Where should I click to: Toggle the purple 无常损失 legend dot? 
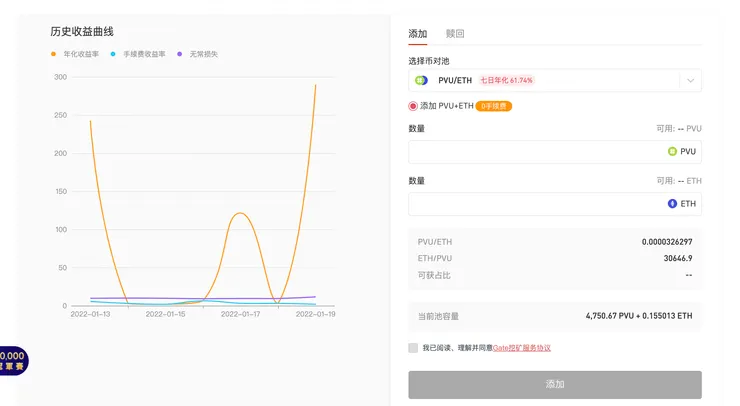[179, 54]
